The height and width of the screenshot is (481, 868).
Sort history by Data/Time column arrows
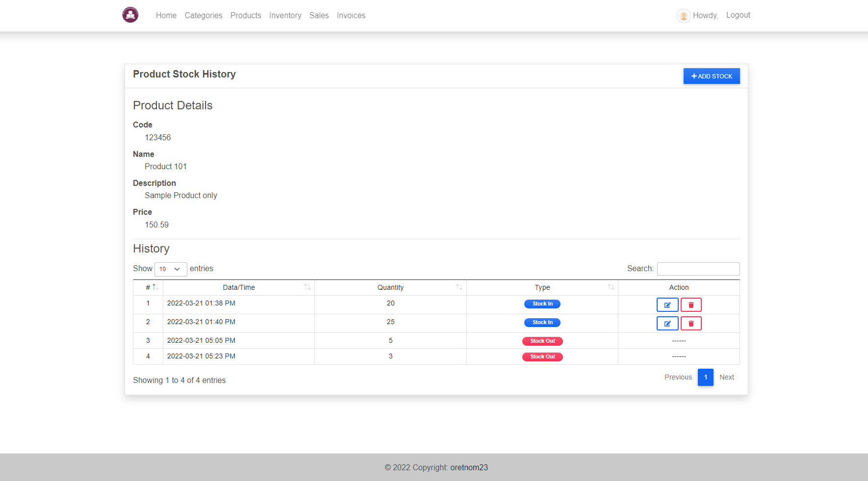coord(307,287)
